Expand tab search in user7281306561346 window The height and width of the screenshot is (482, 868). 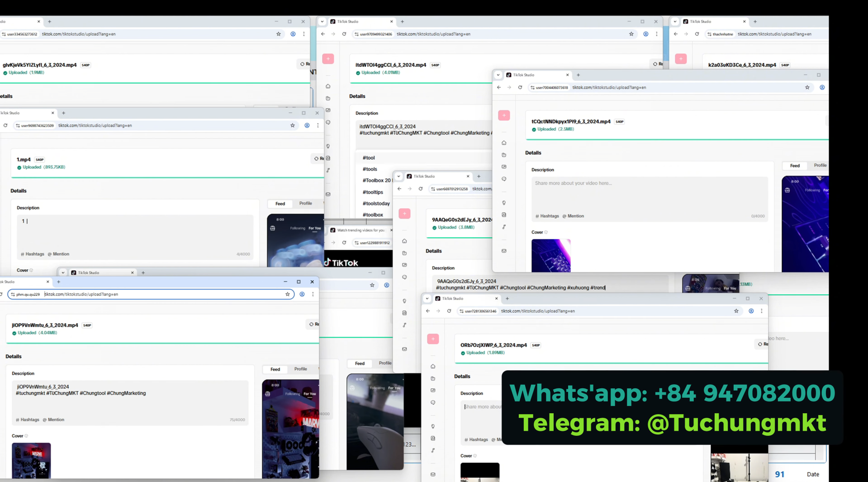click(427, 299)
